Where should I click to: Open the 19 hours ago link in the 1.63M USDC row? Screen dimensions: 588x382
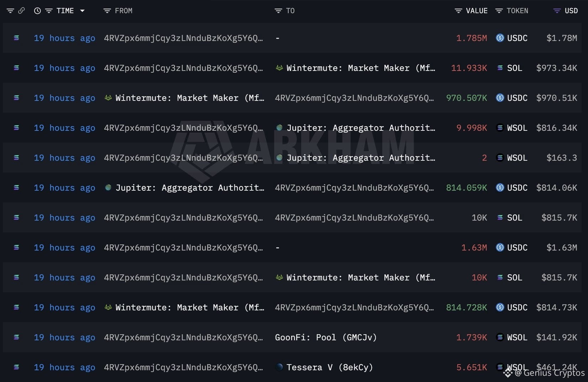[64, 248]
